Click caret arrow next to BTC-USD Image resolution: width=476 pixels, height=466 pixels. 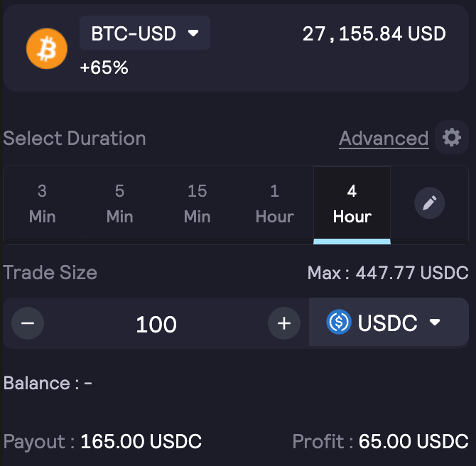193,33
